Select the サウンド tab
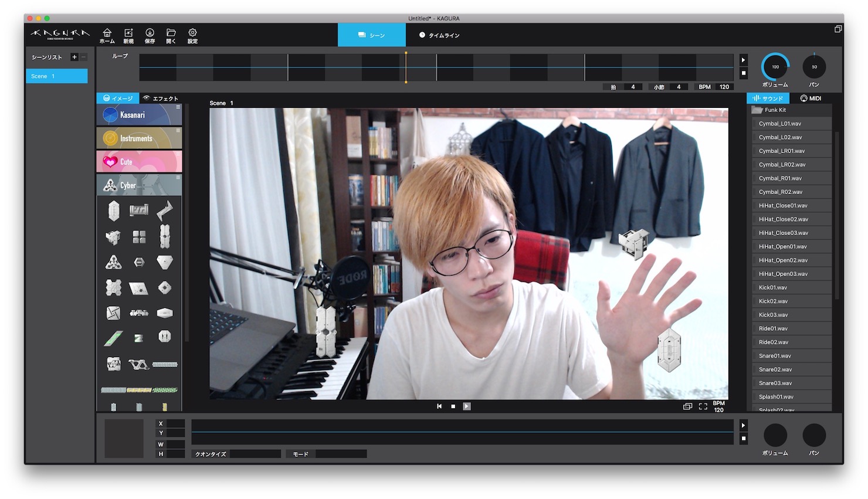The height and width of the screenshot is (499, 868). coord(768,99)
